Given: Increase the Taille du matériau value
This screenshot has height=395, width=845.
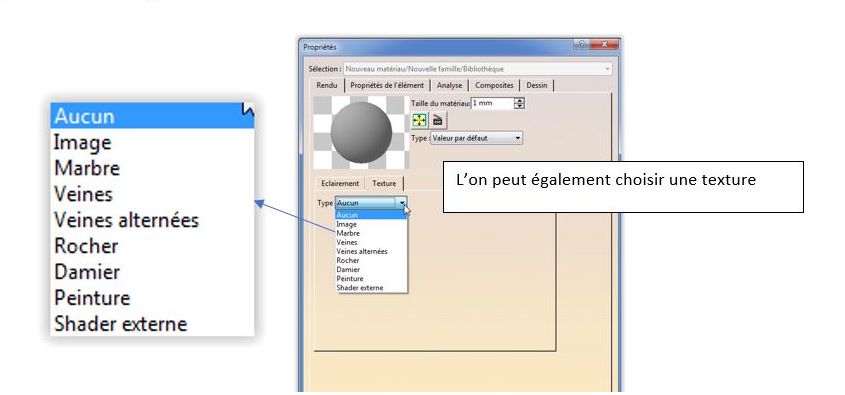Looking at the screenshot, I should tap(519, 100).
